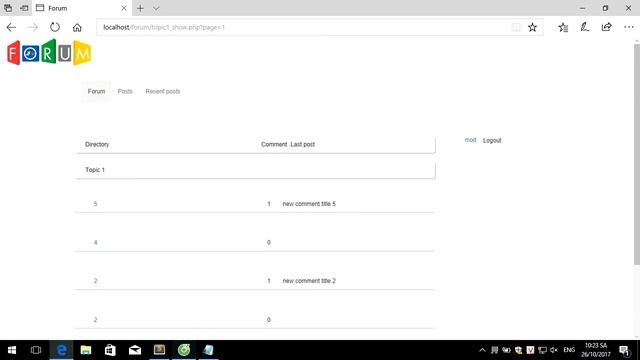The width and height of the screenshot is (640, 360).
Task: Log out using the Logout link
Action: (x=492, y=140)
